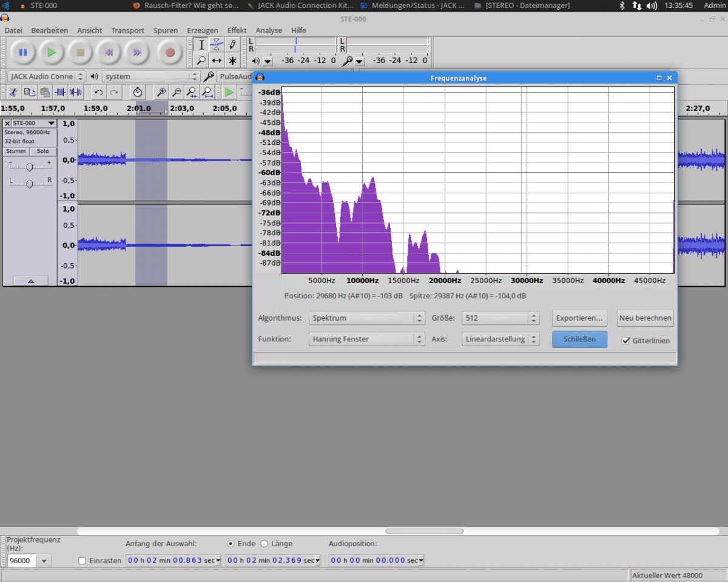Click the Zoom In magnifier icon

(x=161, y=92)
